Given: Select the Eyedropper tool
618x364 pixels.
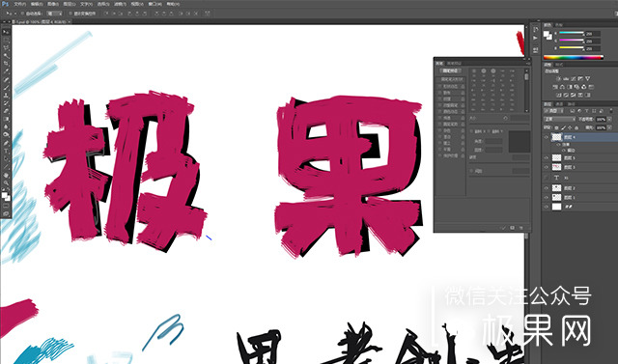Looking at the screenshot, I should (6, 70).
